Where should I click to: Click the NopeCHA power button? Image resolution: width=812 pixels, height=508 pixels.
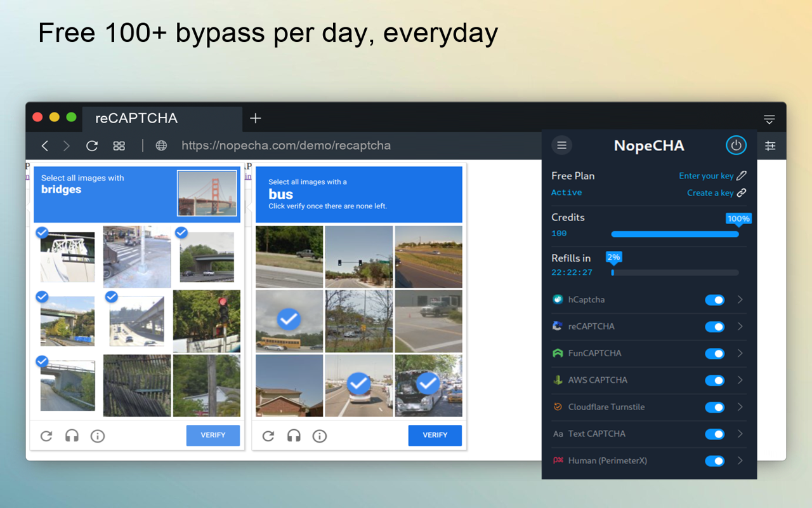pyautogui.click(x=736, y=145)
